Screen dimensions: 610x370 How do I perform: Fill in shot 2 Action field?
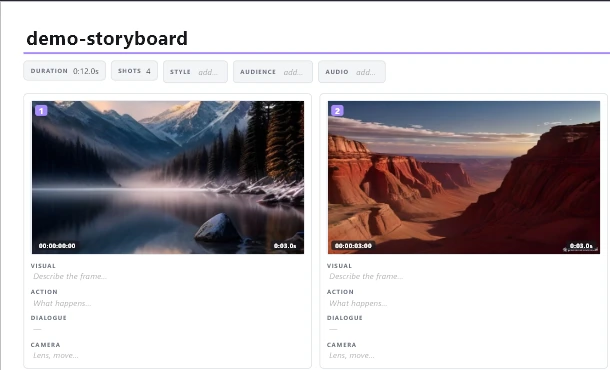click(x=464, y=303)
